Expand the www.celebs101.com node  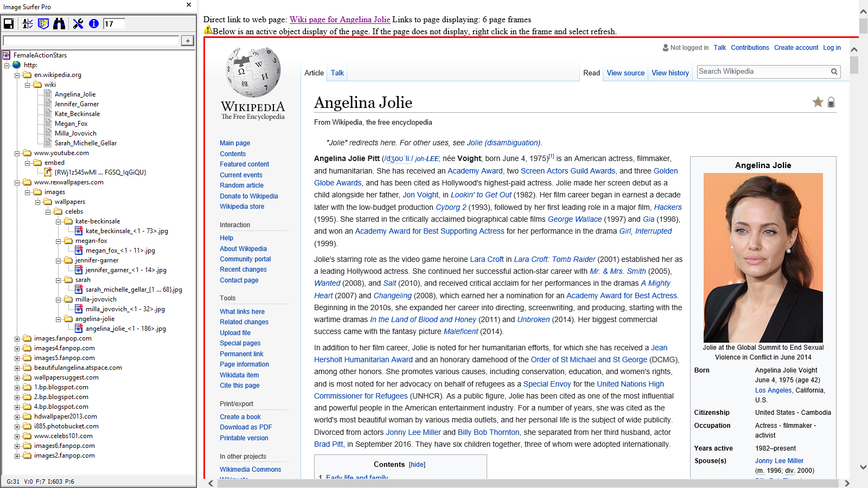click(x=17, y=436)
